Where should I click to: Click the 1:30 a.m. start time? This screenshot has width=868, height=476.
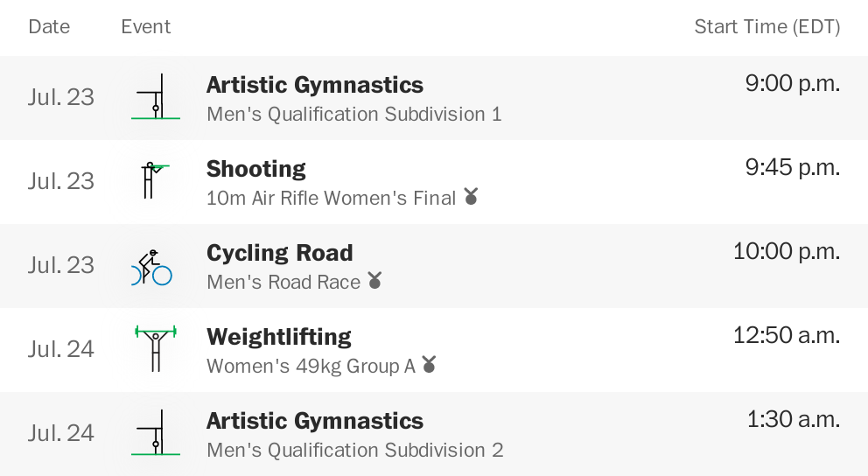[793, 420]
